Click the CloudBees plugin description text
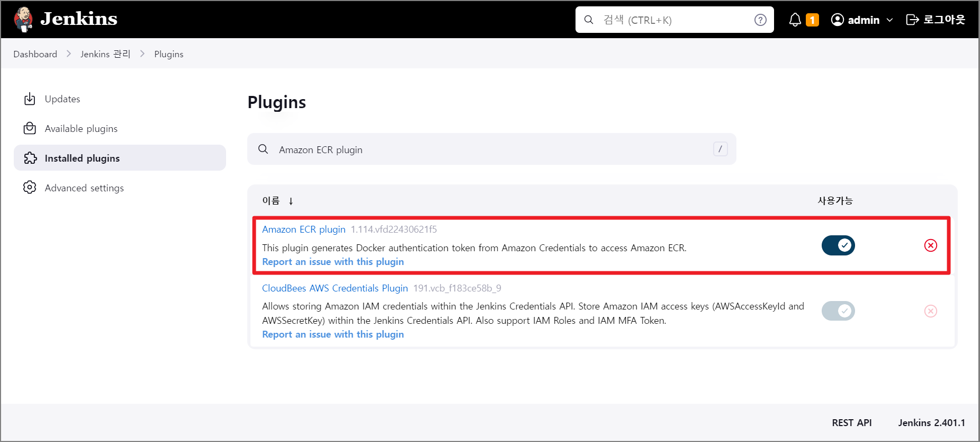The image size is (980, 442). (x=533, y=313)
